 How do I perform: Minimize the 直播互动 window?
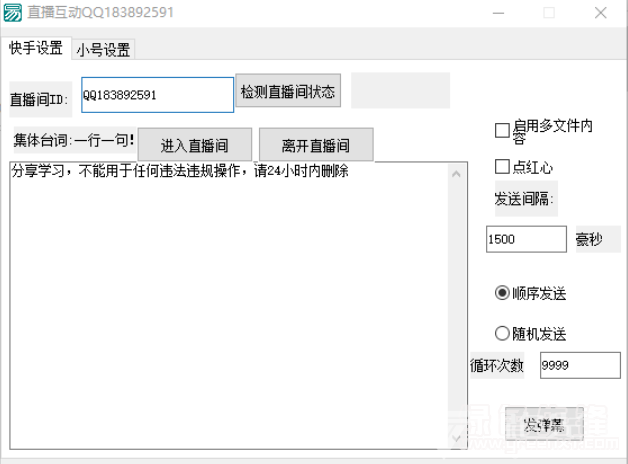498,14
